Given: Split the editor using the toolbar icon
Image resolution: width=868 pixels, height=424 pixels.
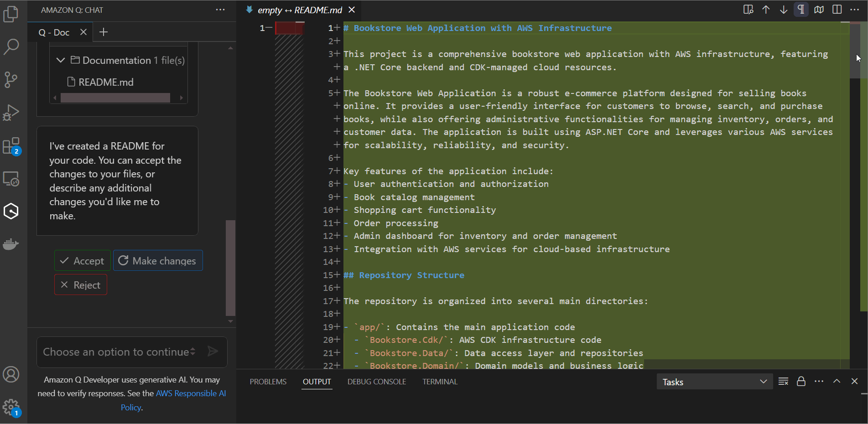Looking at the screenshot, I should point(837,10).
